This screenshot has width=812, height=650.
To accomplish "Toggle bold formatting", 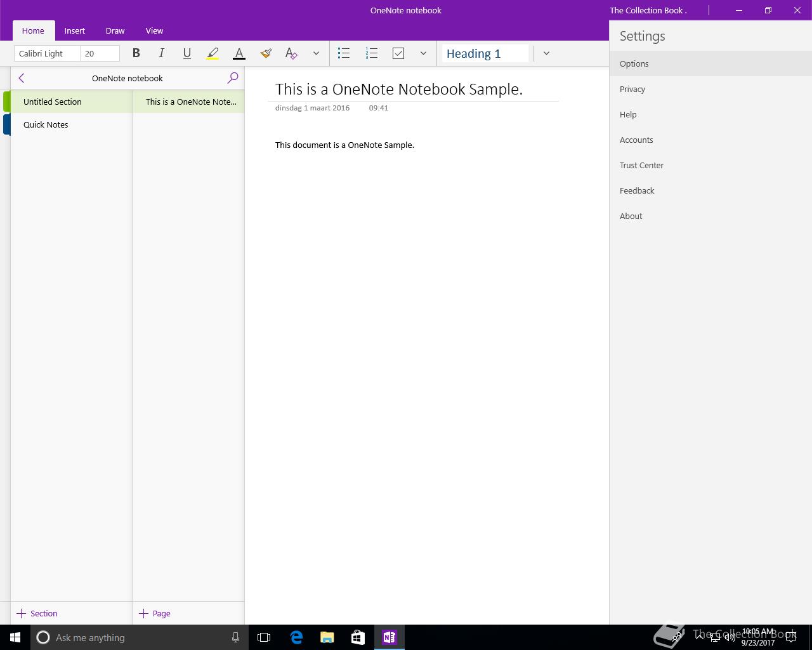I will point(136,53).
